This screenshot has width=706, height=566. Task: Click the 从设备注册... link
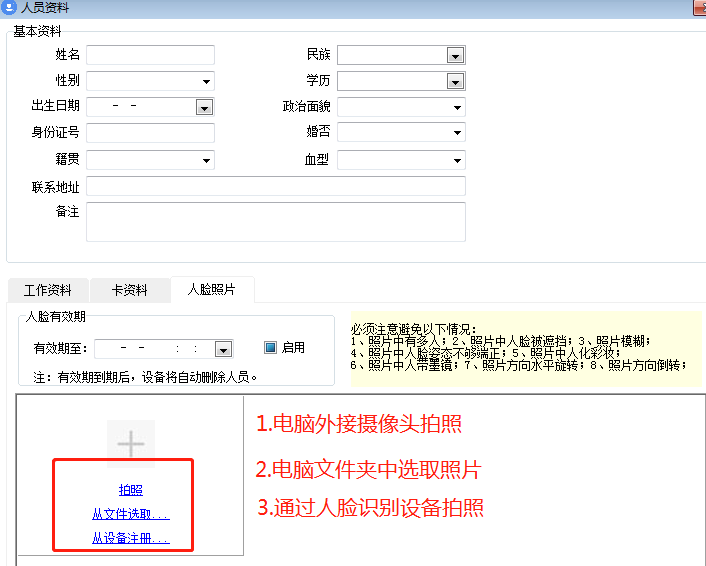point(131,538)
